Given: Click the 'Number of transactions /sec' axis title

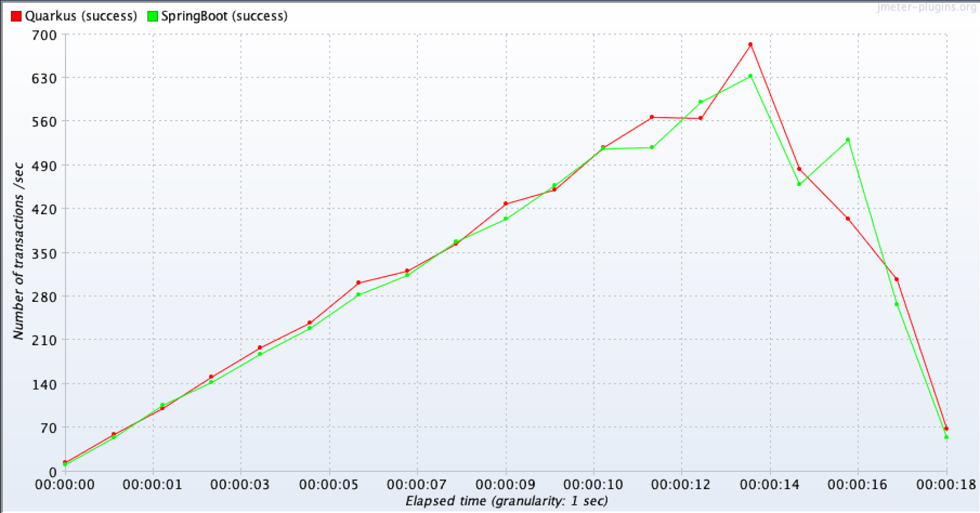Looking at the screenshot, I should [18, 251].
